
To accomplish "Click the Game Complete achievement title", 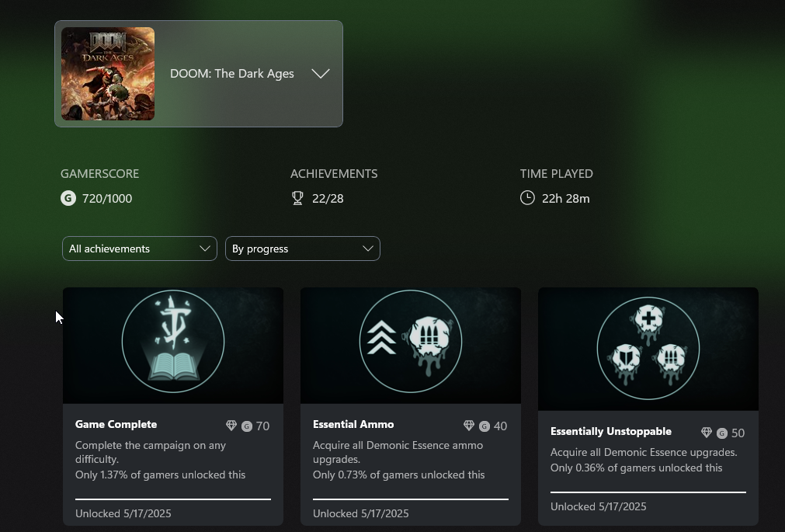I will [116, 424].
